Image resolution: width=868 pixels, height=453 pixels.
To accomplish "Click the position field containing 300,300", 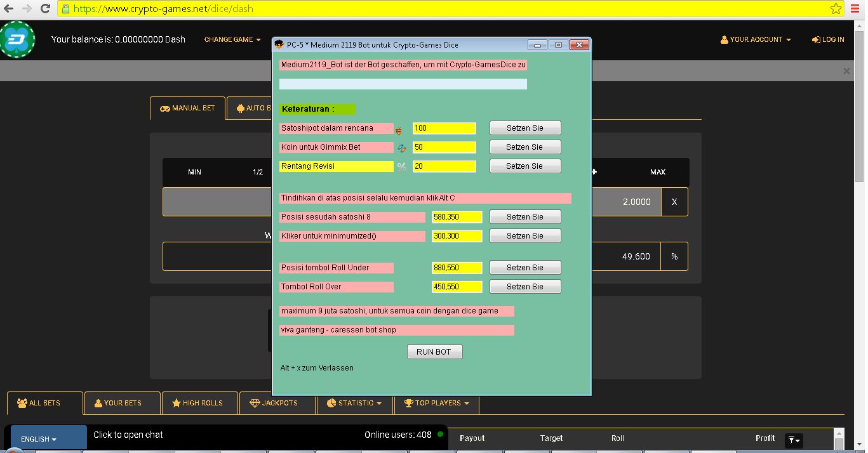I will coord(457,236).
